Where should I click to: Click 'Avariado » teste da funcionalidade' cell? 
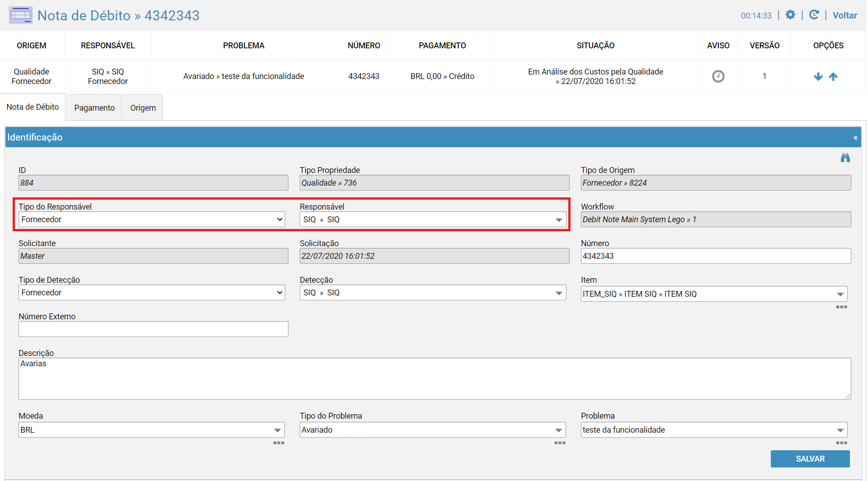click(244, 76)
